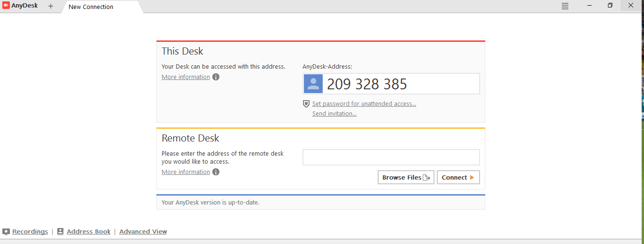Focus the remote desk address input field

coord(391,157)
